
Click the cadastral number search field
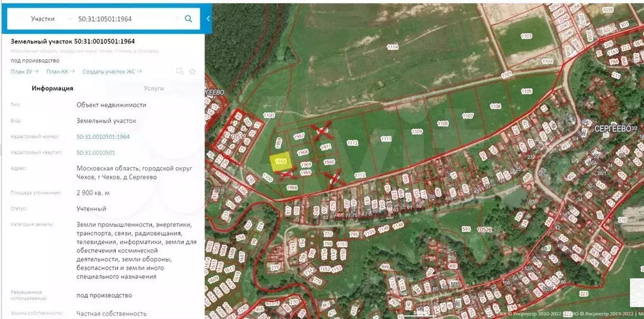coord(120,19)
